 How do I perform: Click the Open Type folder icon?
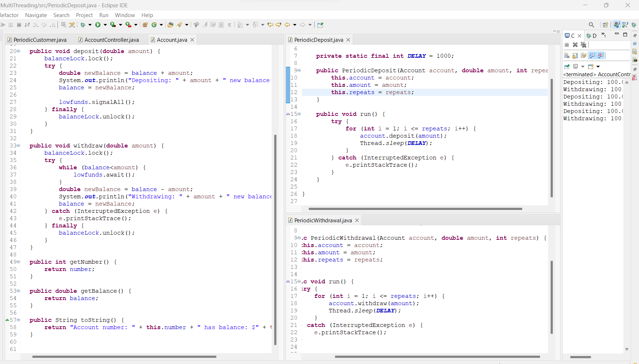click(x=170, y=25)
